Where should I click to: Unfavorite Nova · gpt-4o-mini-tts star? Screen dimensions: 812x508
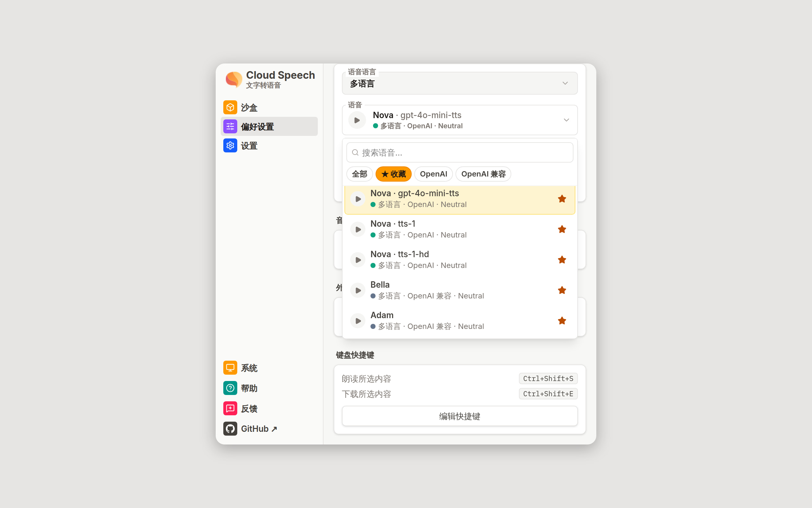click(562, 199)
